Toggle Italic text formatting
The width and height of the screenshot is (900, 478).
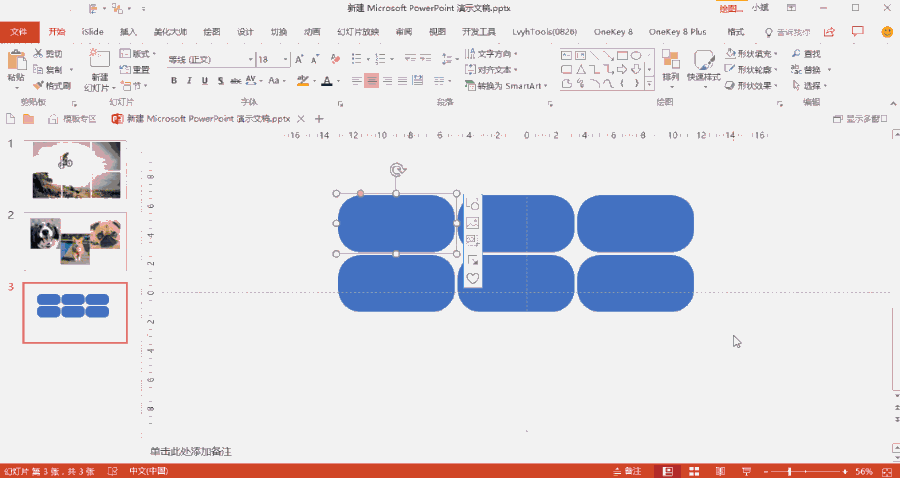click(x=189, y=81)
